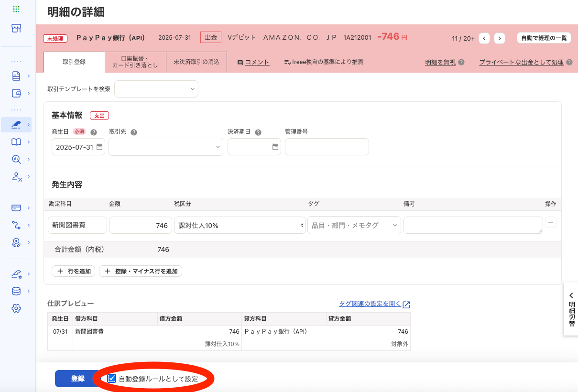Switch to 未決済取引の消込 tab
Viewport: 578px width, 392px height.
coord(196,62)
